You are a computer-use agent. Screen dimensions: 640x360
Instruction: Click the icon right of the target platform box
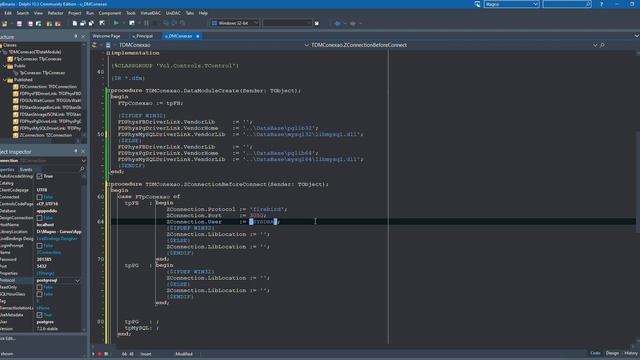click(316, 23)
